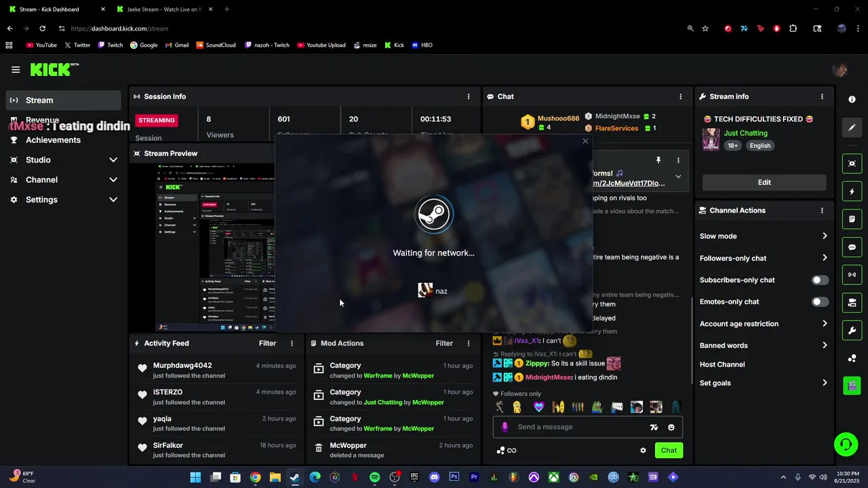
Task: Expand the pinned message chevron
Action: pyautogui.click(x=678, y=177)
